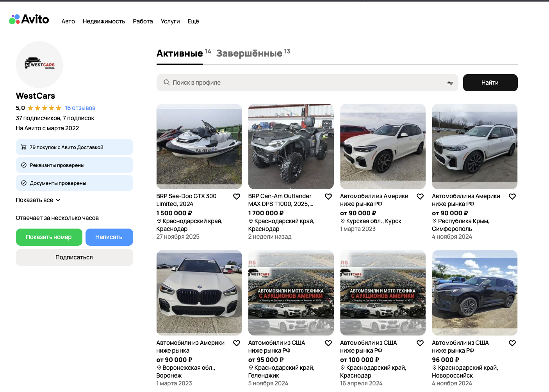The width and height of the screenshot is (549, 392).
Task: Click the magnifier icon in profile search
Action: [x=167, y=83]
